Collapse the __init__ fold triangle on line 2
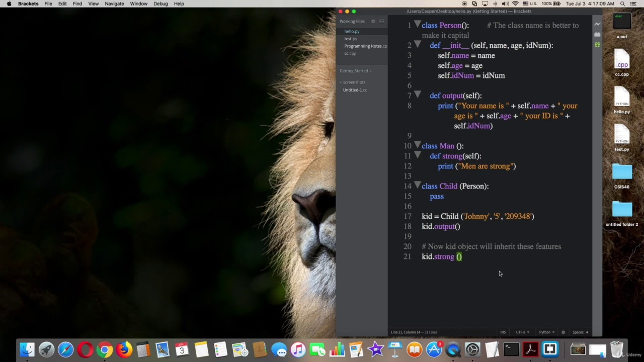Screen dimensions: 644x362 (x=417, y=44)
